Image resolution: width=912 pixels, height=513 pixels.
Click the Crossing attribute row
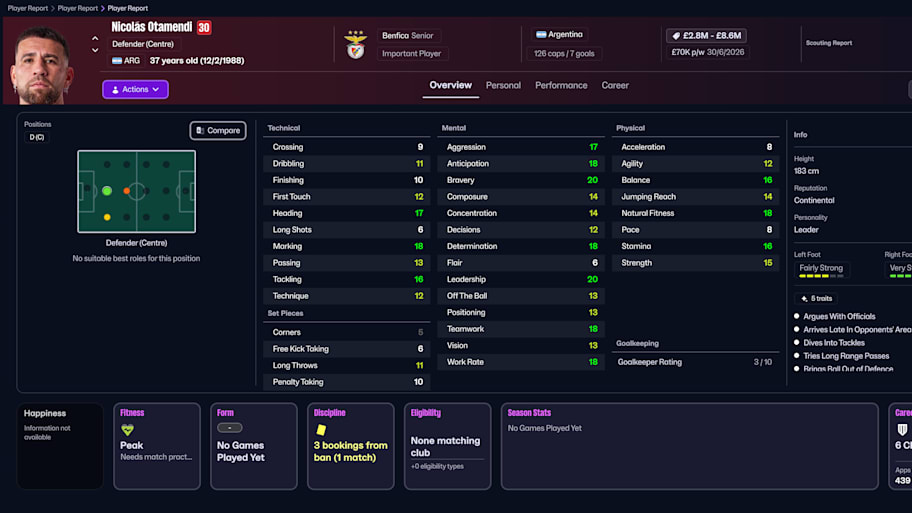click(x=347, y=147)
